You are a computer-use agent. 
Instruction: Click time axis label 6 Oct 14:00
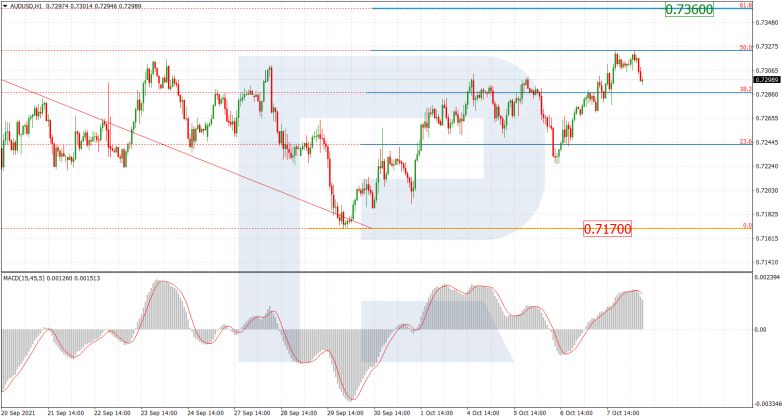pyautogui.click(x=576, y=413)
